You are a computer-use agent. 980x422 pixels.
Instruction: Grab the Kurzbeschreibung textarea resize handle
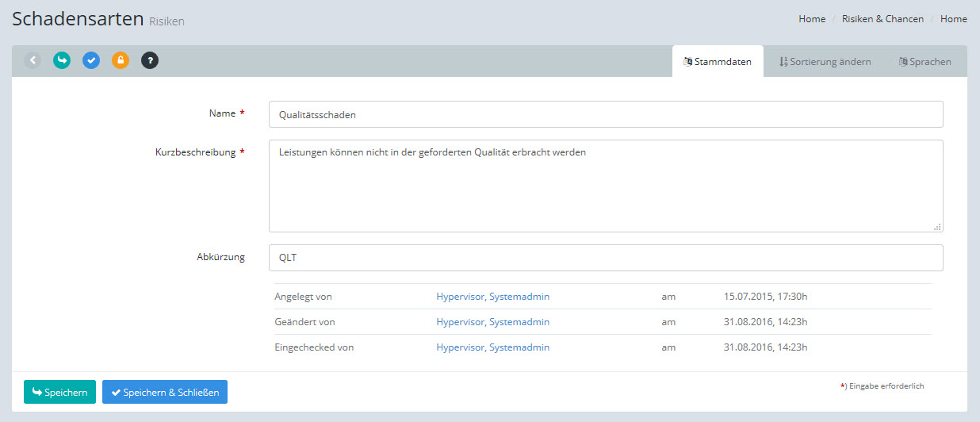click(937, 227)
